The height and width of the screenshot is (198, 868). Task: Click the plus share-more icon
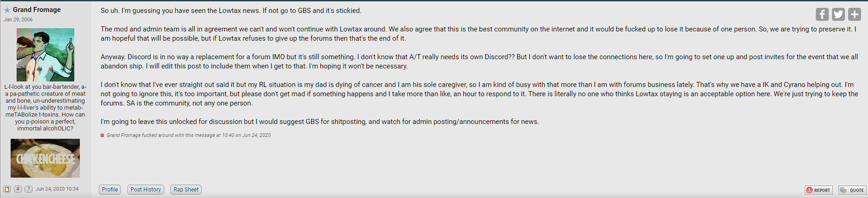pyautogui.click(x=855, y=14)
